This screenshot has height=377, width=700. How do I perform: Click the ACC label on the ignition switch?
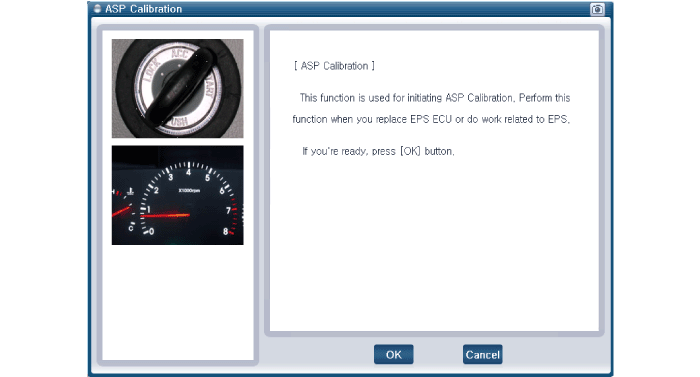tap(180, 54)
